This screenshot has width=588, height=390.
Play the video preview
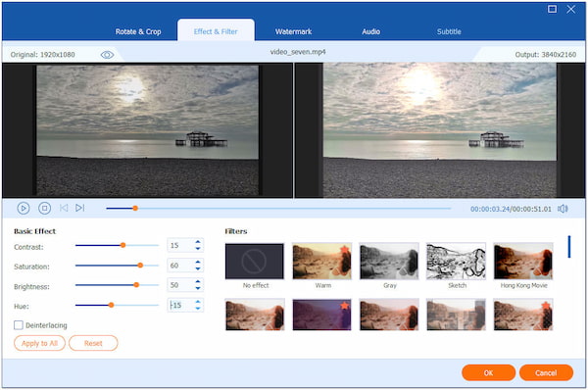[x=24, y=208]
